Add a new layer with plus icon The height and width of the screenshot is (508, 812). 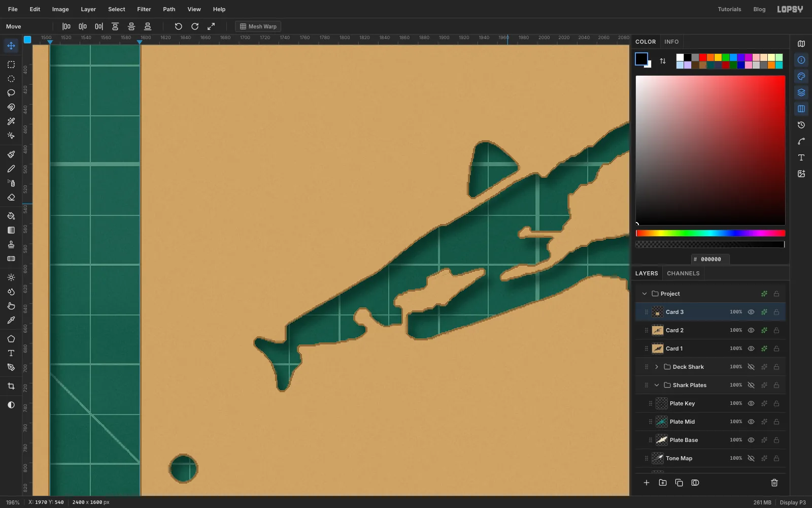tap(647, 483)
